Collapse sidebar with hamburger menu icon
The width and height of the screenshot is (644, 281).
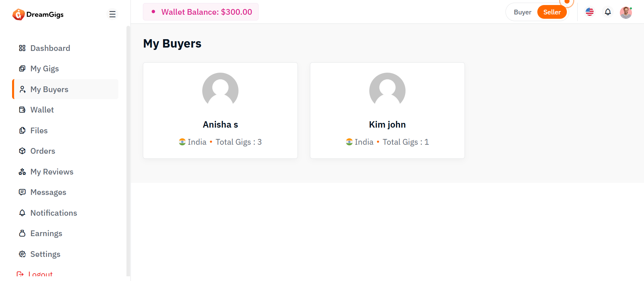tap(112, 14)
